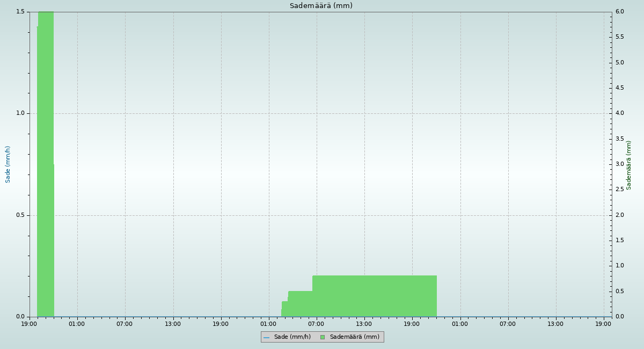
Task: Click the vertical "Sademäärä (mm)" right axis label
Action: tap(629, 165)
